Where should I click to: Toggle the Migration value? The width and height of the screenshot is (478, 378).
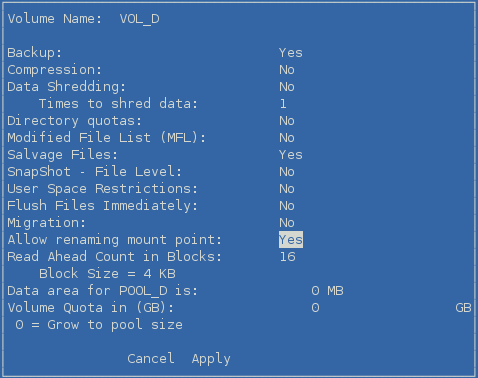[x=287, y=223]
